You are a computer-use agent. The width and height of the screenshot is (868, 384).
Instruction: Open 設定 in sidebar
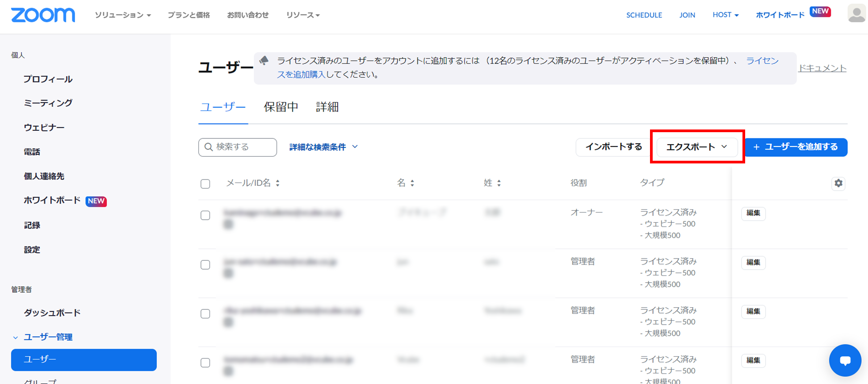point(32,250)
